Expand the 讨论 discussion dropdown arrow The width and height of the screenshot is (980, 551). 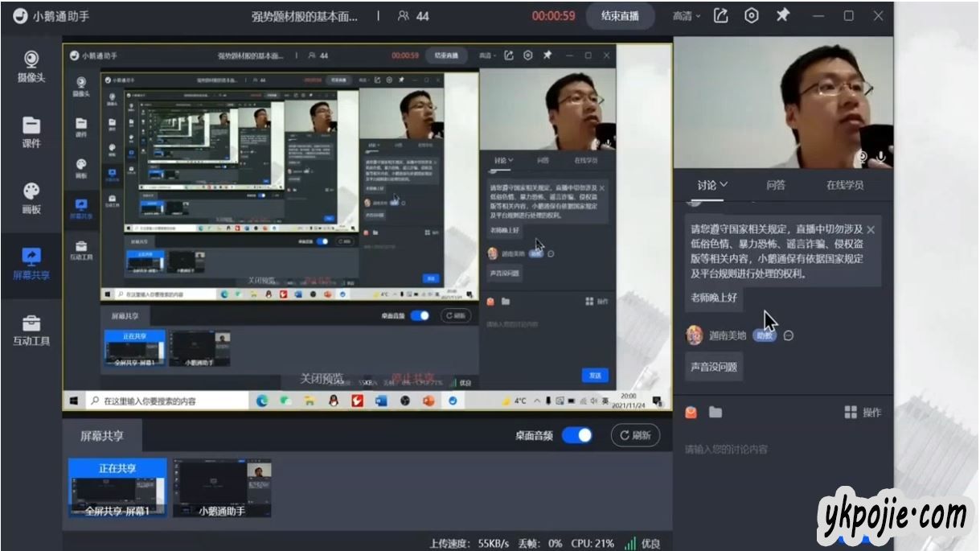724,184
